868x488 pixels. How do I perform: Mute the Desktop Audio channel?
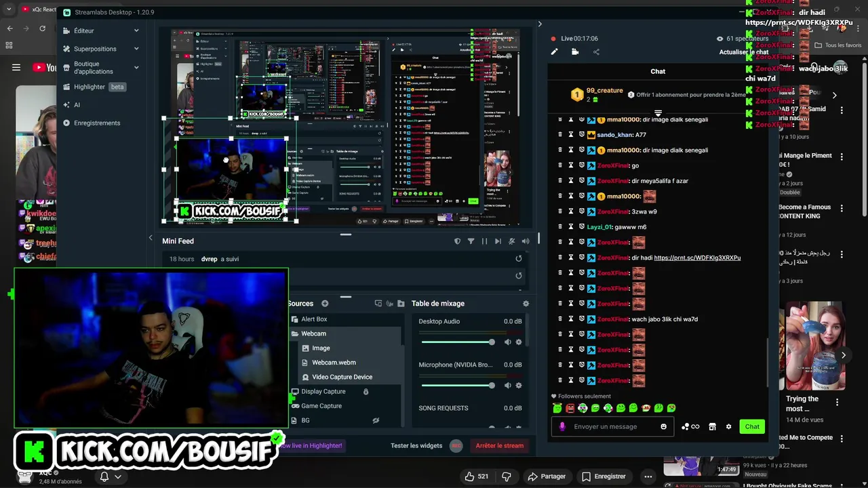(507, 342)
